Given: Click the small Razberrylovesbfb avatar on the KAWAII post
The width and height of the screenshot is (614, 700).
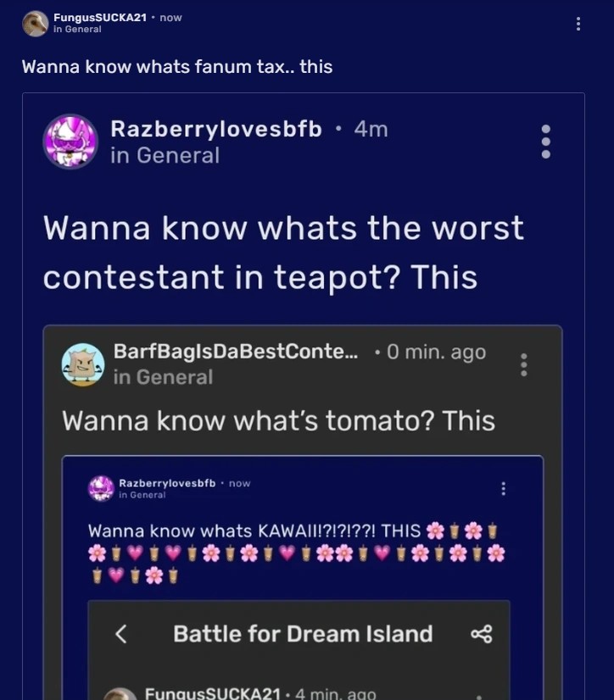Looking at the screenshot, I should point(101,488).
